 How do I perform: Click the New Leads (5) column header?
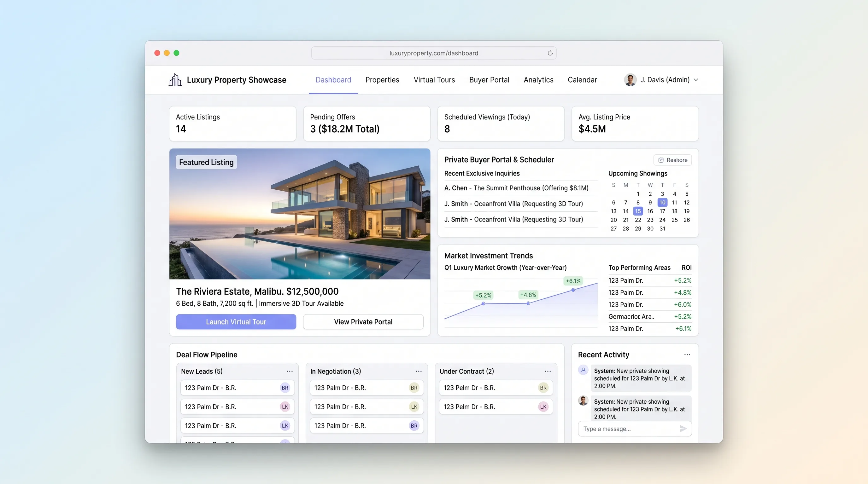coord(202,371)
